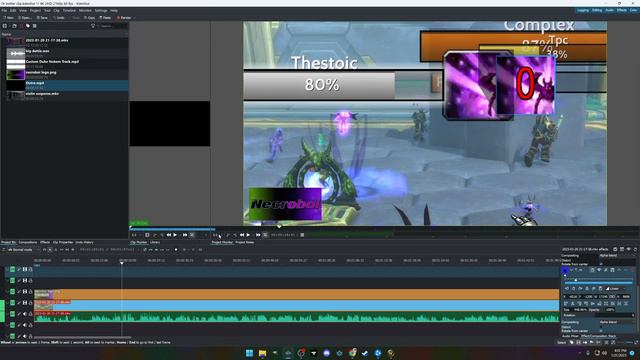Fast forward in the Project Monitor
The height and width of the screenshot is (360, 640).
(x=258, y=235)
